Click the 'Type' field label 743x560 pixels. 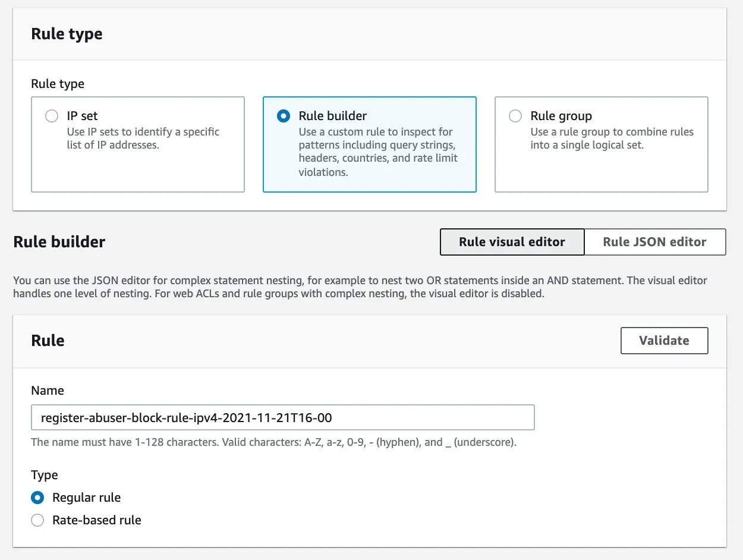(x=45, y=475)
